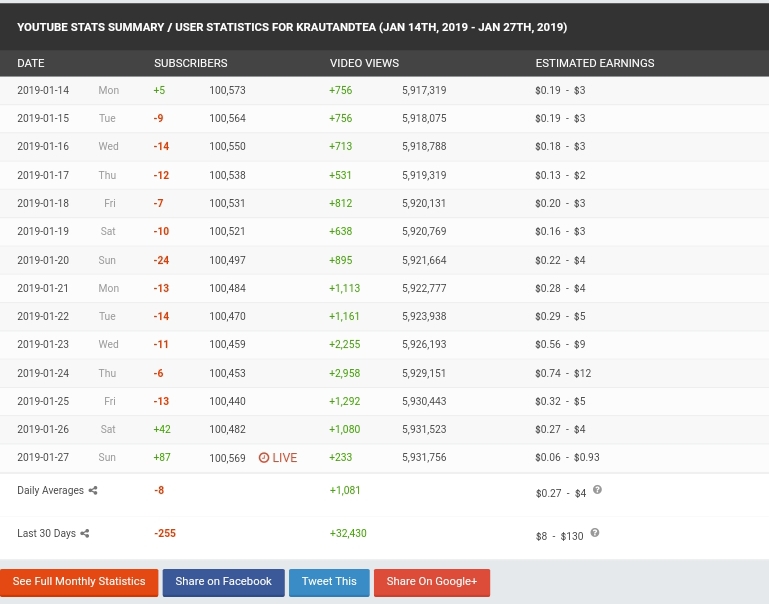Click the Tweet This button
The image size is (769, 604).
click(x=329, y=582)
